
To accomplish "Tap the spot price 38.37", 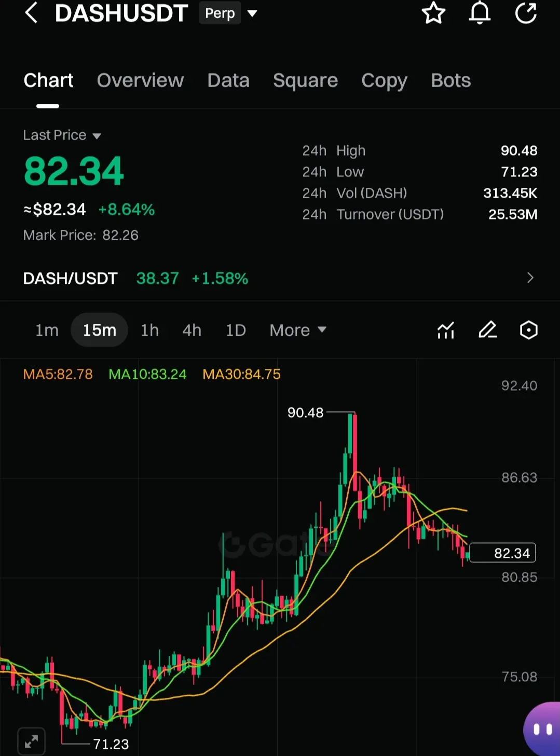I will [x=157, y=279].
